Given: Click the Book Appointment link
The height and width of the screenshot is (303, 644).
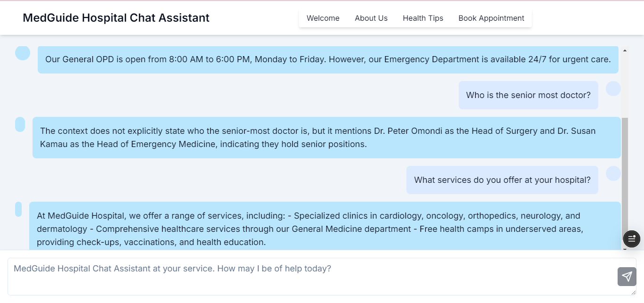Looking at the screenshot, I should click(491, 18).
